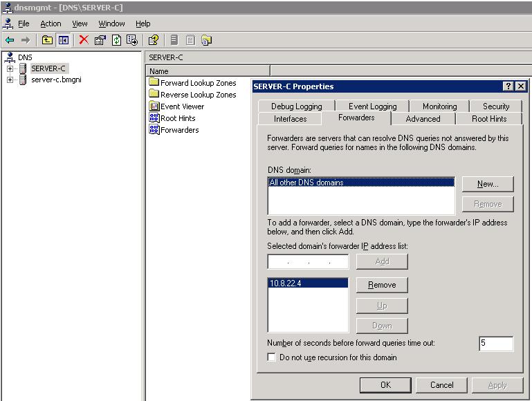This screenshot has height=401, width=532.
Task: Switch to the Security tab
Action: coord(496,106)
